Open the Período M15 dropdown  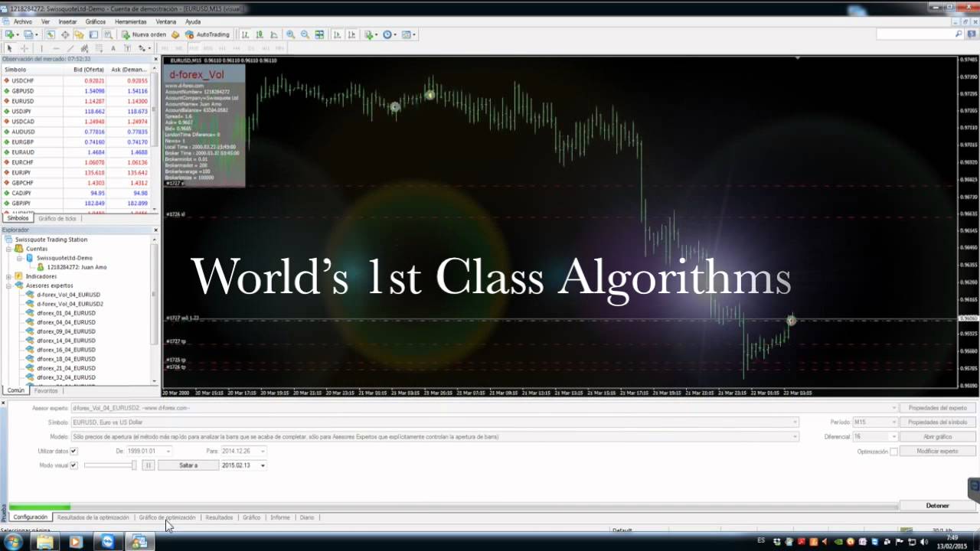pos(875,422)
